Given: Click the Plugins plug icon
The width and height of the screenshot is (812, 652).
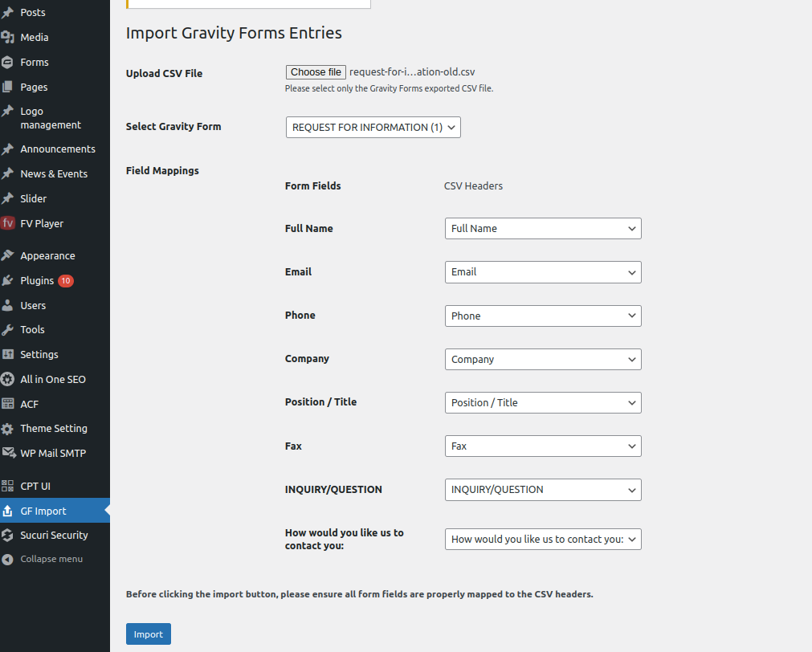Looking at the screenshot, I should pos(7,281).
